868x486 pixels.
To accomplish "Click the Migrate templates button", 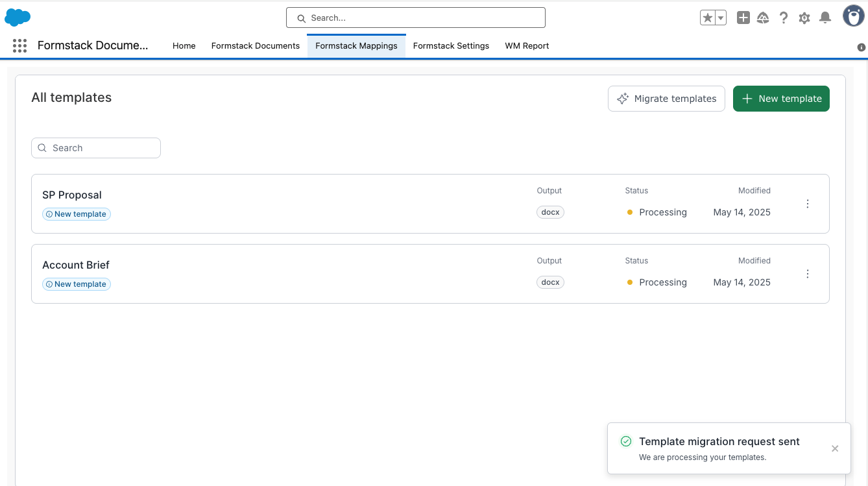I will tap(666, 99).
